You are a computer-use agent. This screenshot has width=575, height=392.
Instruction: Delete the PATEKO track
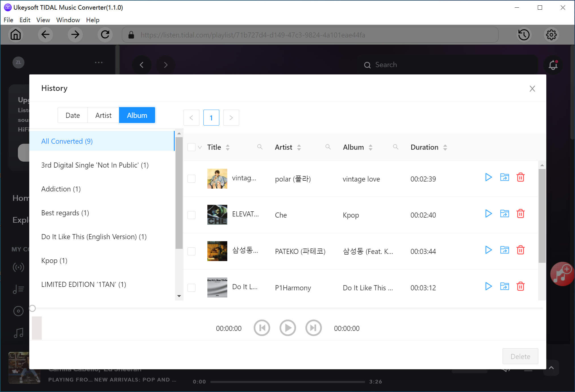point(520,250)
